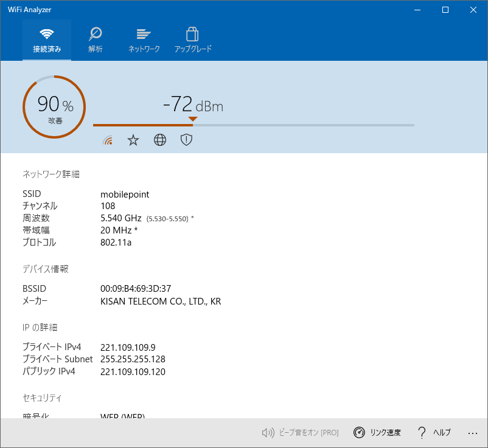Minimize the WiFi Analyzer window
This screenshot has width=488, height=448.
(x=417, y=10)
